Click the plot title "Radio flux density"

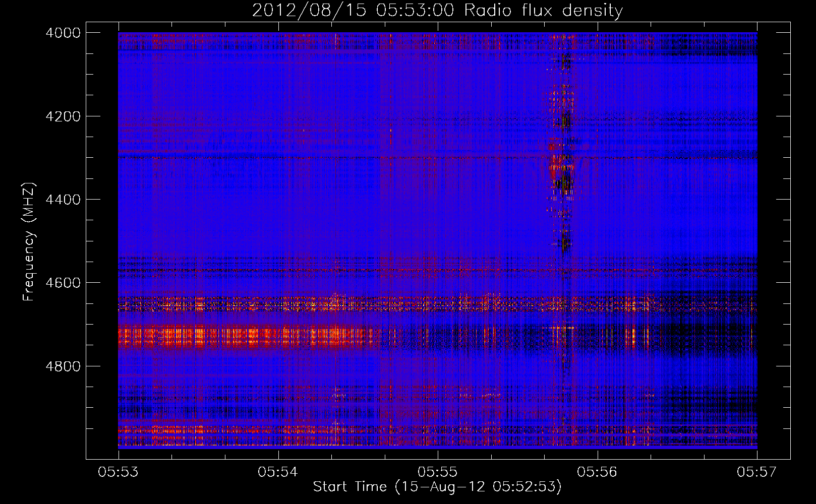tap(543, 10)
